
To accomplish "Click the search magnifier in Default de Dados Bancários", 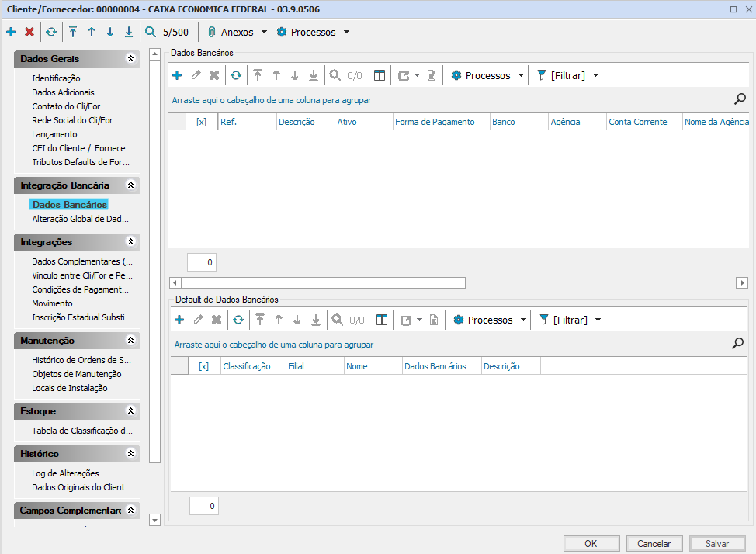I will pyautogui.click(x=738, y=343).
